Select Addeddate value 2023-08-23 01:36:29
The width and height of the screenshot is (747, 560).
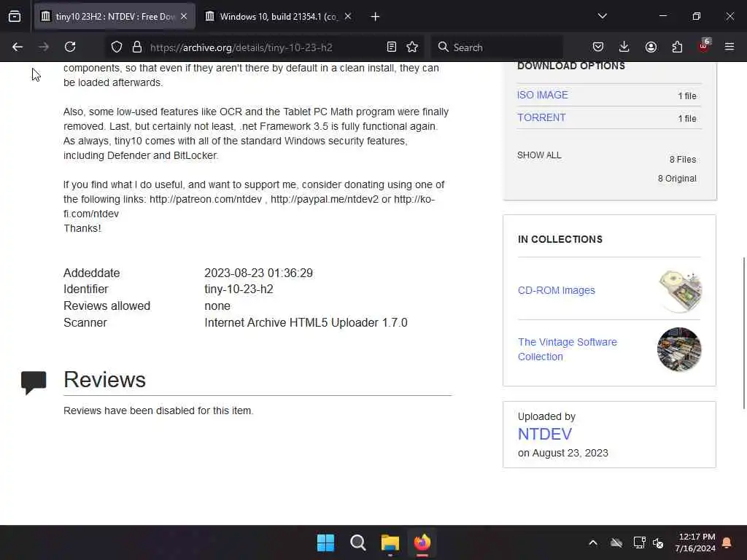click(x=259, y=273)
